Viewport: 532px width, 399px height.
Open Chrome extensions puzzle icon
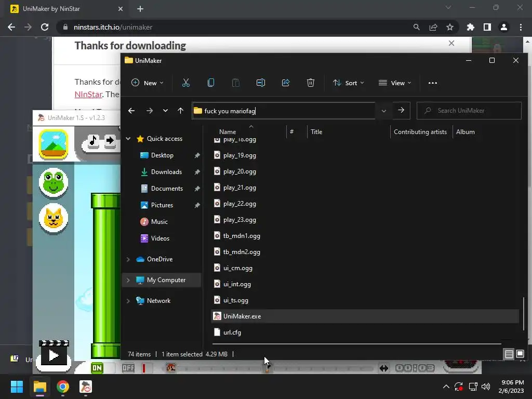pyautogui.click(x=470, y=27)
